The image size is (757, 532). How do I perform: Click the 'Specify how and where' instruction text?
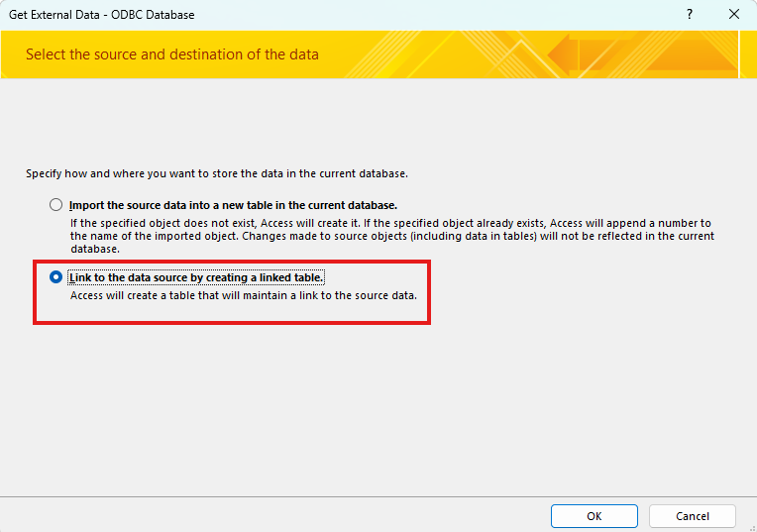tap(216, 173)
